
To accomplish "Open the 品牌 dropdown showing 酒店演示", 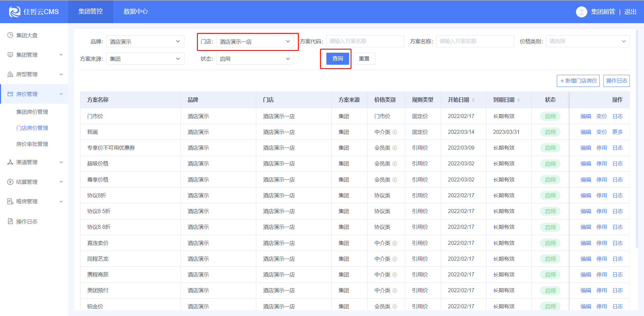I will tap(145, 41).
